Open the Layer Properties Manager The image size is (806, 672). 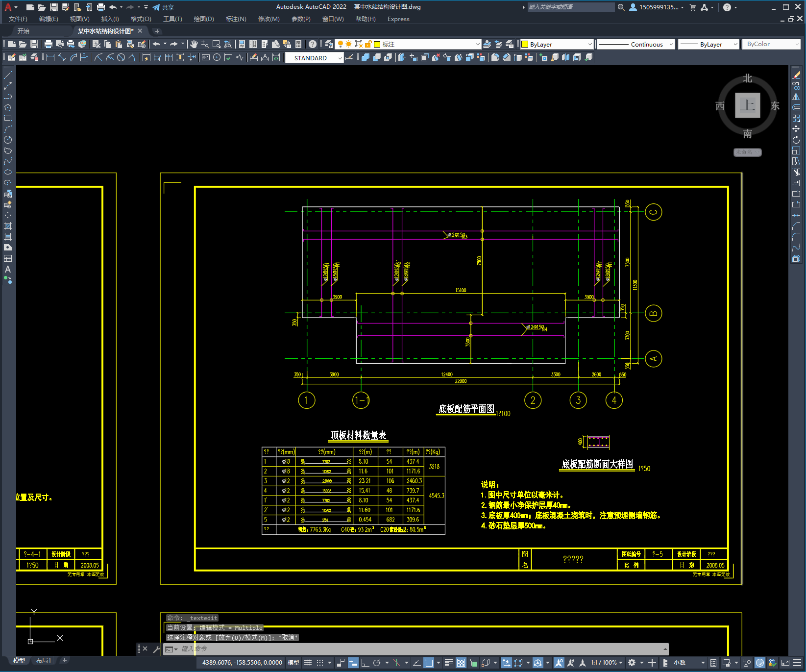point(328,44)
